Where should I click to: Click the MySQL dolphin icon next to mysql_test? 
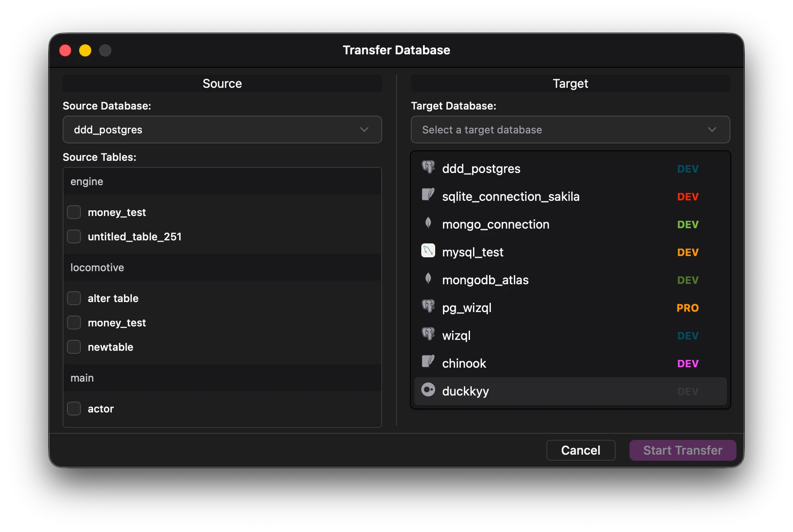(428, 251)
